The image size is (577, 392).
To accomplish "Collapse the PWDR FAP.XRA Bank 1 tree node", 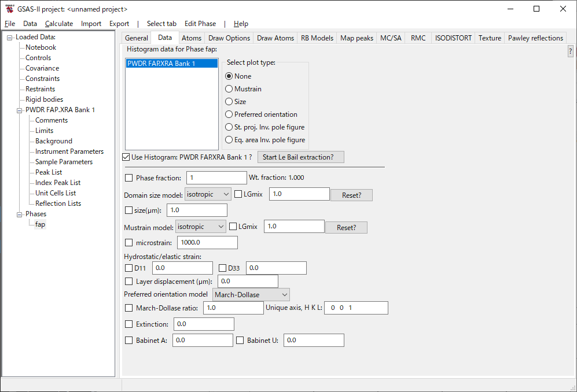I will (x=20, y=110).
